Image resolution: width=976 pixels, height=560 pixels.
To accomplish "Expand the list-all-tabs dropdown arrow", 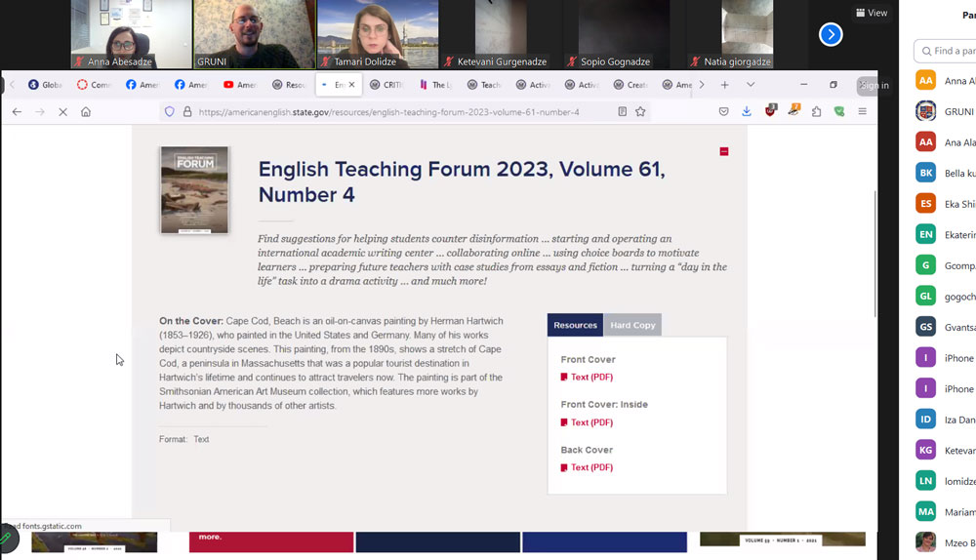I will pyautogui.click(x=750, y=85).
